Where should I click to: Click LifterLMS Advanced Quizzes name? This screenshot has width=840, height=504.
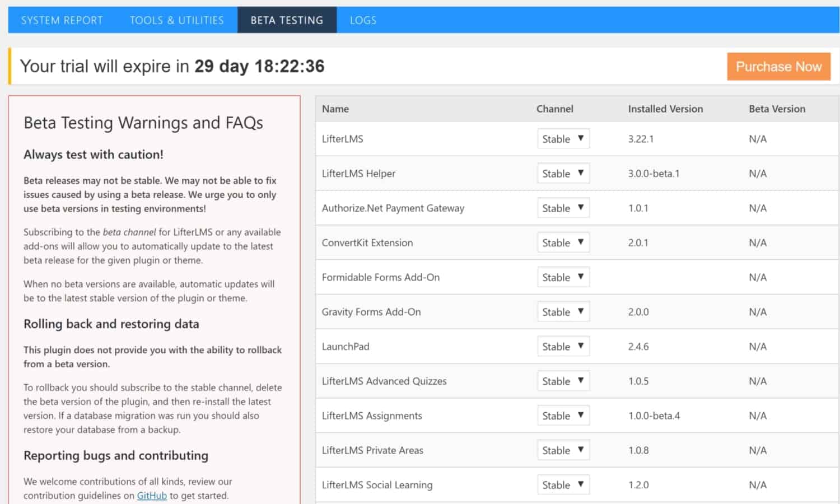click(384, 381)
